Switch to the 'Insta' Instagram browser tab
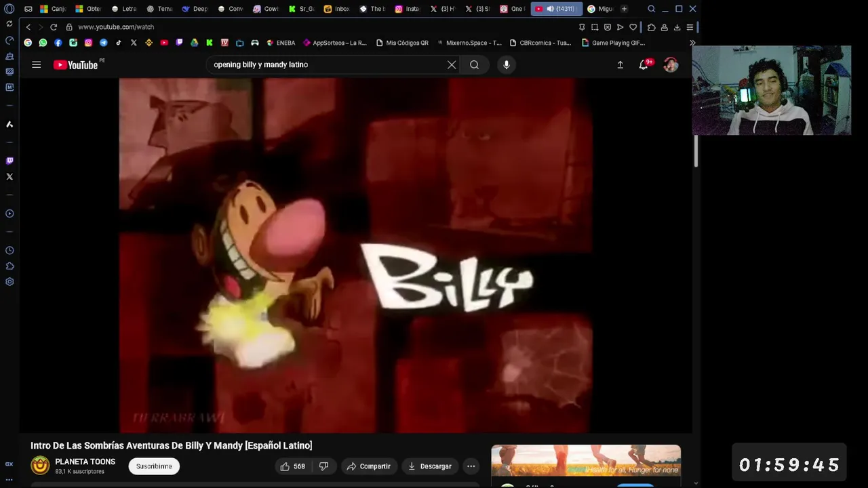The width and height of the screenshot is (868, 488). (408, 9)
